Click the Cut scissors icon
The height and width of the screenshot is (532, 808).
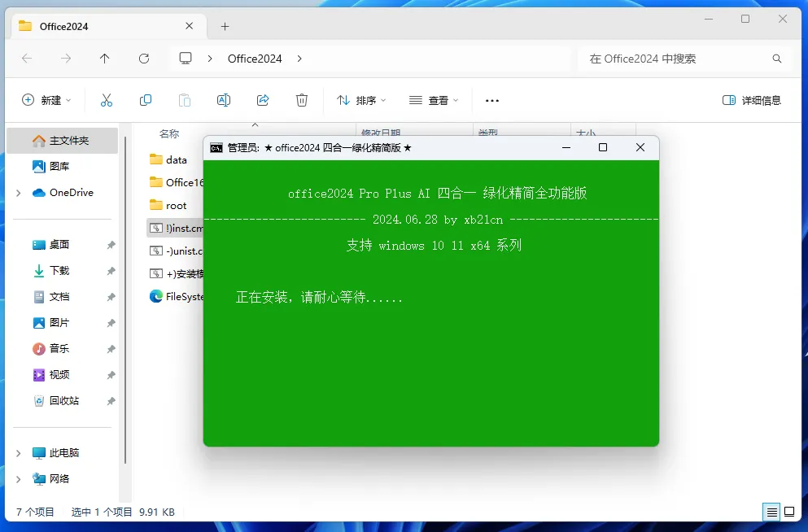point(106,100)
